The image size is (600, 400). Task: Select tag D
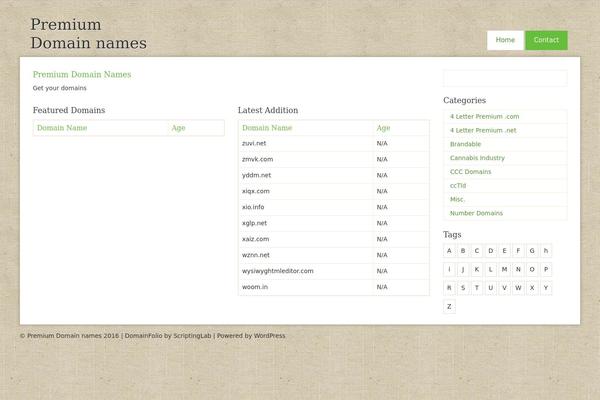point(491,251)
